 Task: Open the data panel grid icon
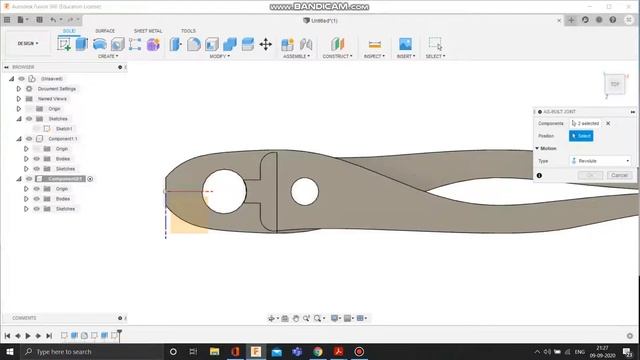click(7, 20)
